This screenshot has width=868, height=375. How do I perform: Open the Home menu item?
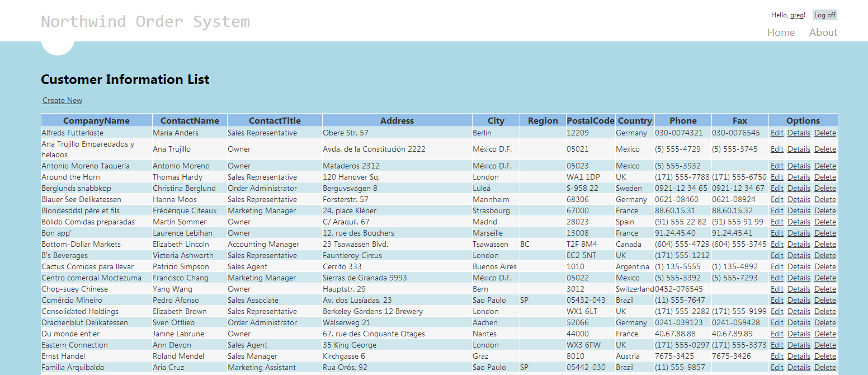click(x=781, y=32)
